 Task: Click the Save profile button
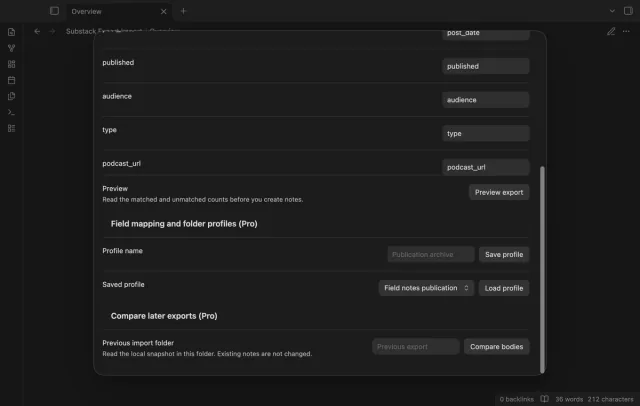pos(504,255)
